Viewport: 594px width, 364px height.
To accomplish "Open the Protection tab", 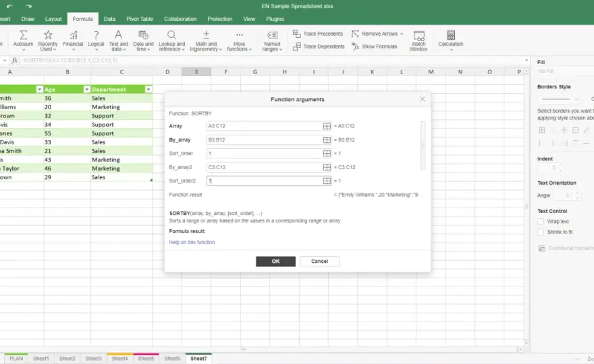I will pos(220,19).
